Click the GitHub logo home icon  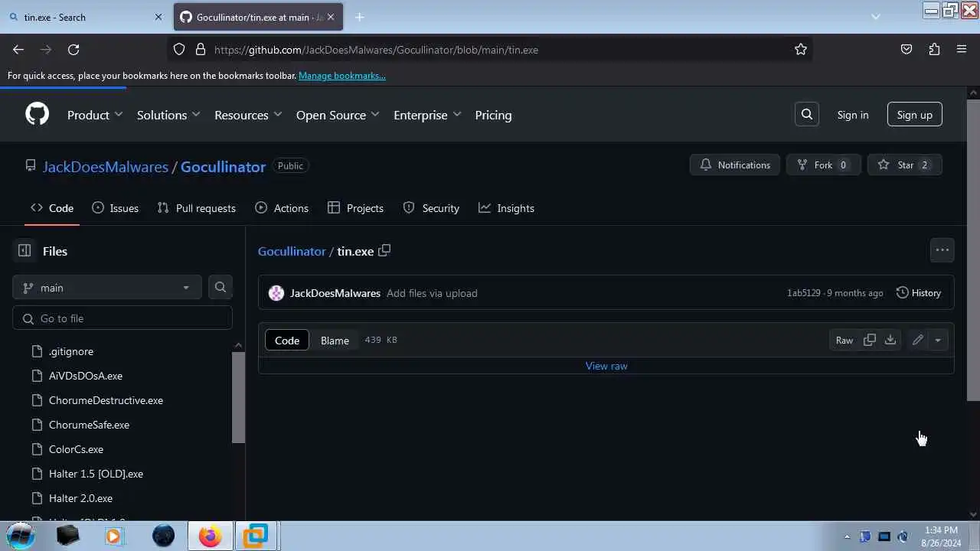point(37,115)
